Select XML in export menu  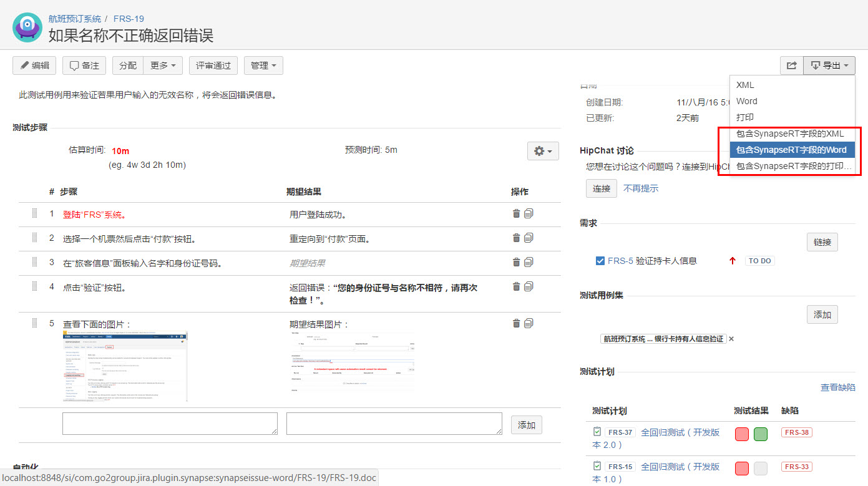pyautogui.click(x=792, y=85)
